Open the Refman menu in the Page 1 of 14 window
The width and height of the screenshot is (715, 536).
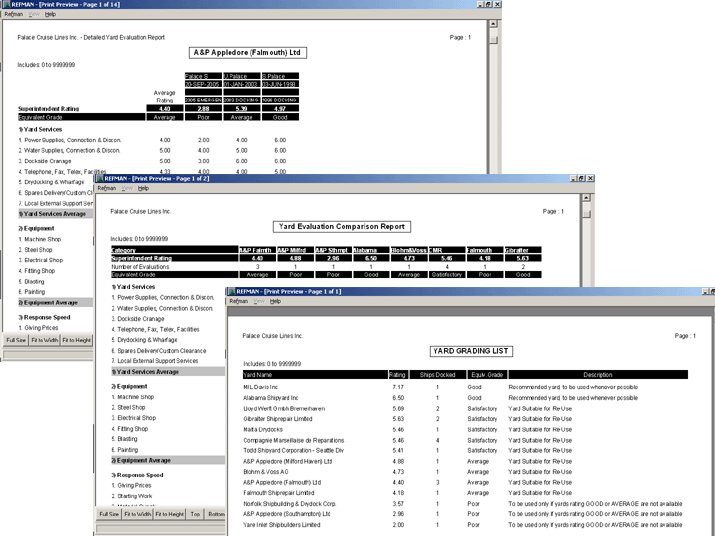12,15
